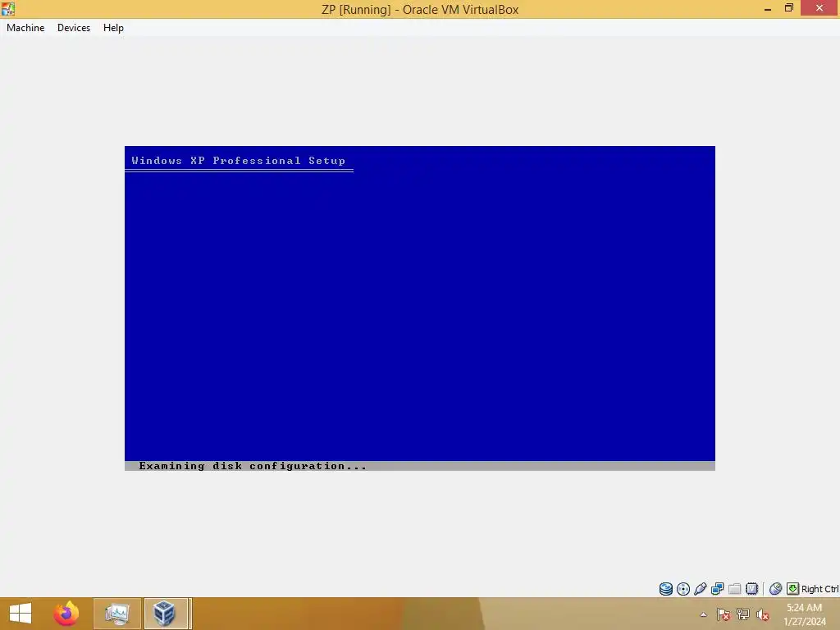Switch to the system monitor taskbar app
Image resolution: width=840 pixels, height=630 pixels.
click(x=117, y=614)
